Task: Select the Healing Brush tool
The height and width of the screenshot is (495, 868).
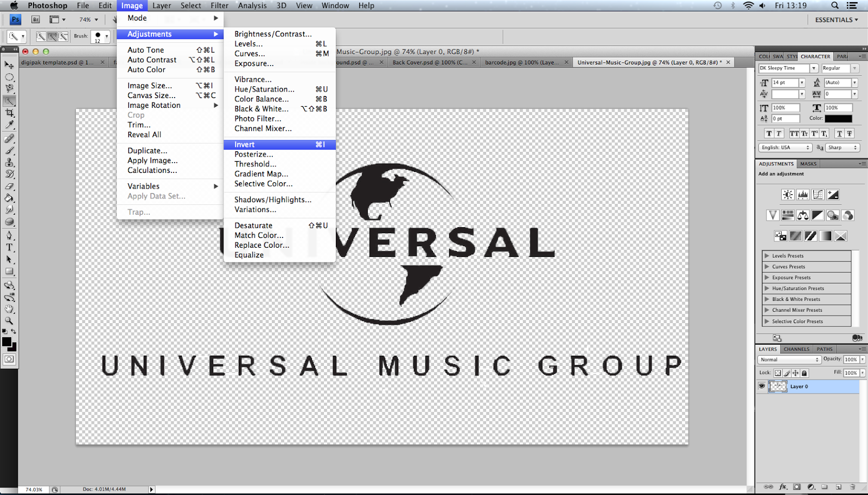Action: (x=9, y=138)
